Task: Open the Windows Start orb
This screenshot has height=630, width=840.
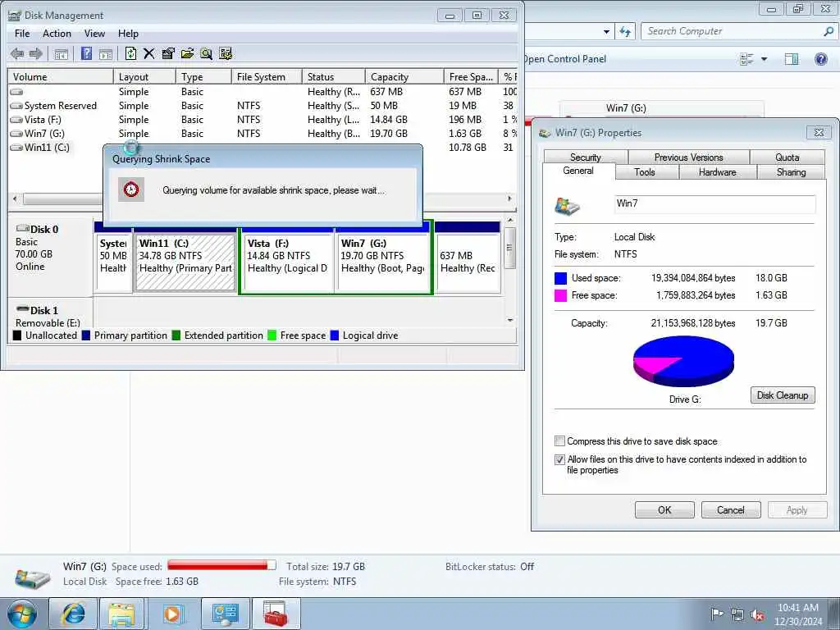Action: (x=22, y=614)
